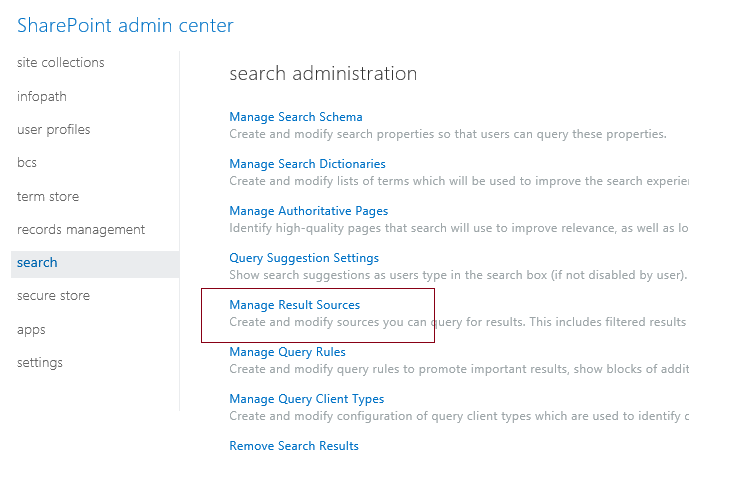Open Manage Result Sources link
This screenshot has height=482, width=750.
(295, 305)
